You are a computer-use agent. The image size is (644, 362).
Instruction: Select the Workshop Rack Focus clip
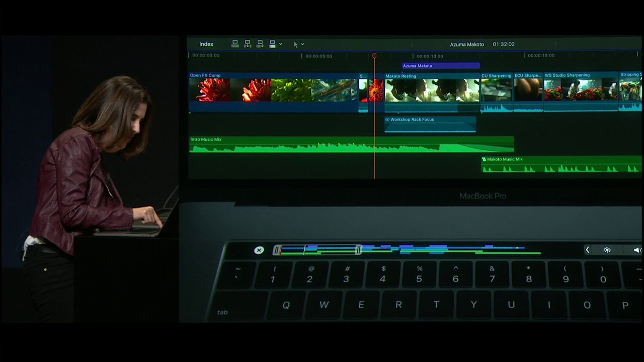(x=430, y=124)
